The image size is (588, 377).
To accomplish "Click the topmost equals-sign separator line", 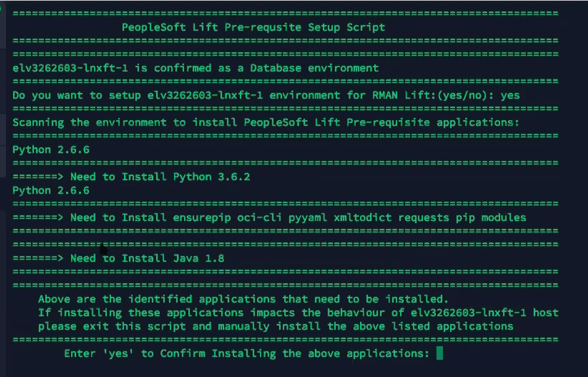I will pos(285,14).
